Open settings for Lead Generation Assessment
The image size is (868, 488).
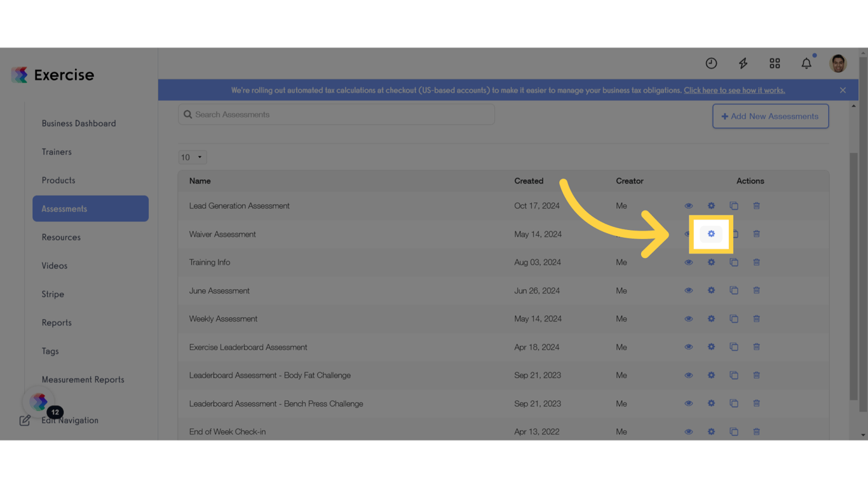711,206
